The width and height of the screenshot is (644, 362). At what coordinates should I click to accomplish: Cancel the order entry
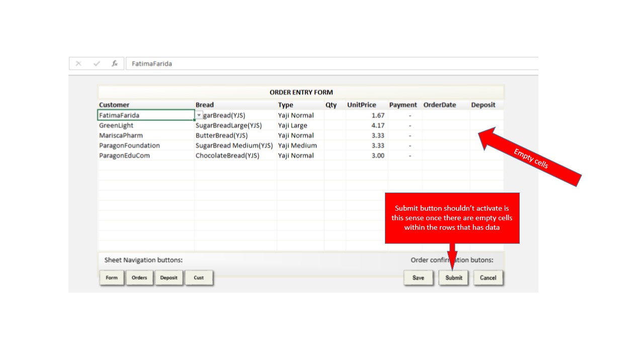point(488,278)
